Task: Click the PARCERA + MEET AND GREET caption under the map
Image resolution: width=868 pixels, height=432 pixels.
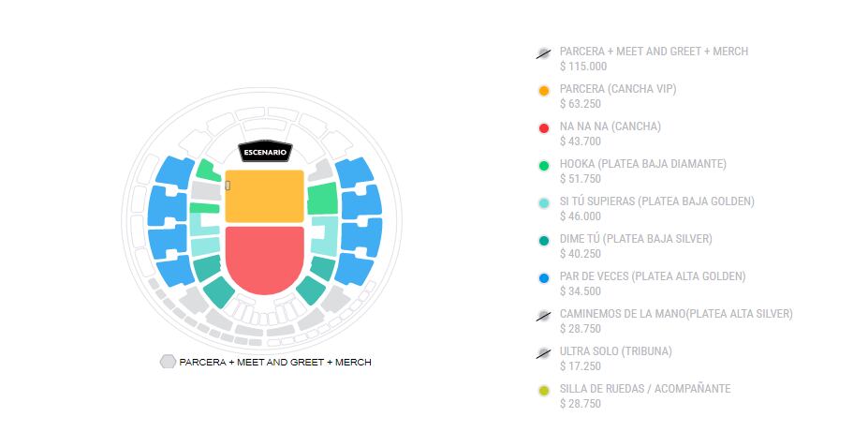Action: (x=275, y=362)
